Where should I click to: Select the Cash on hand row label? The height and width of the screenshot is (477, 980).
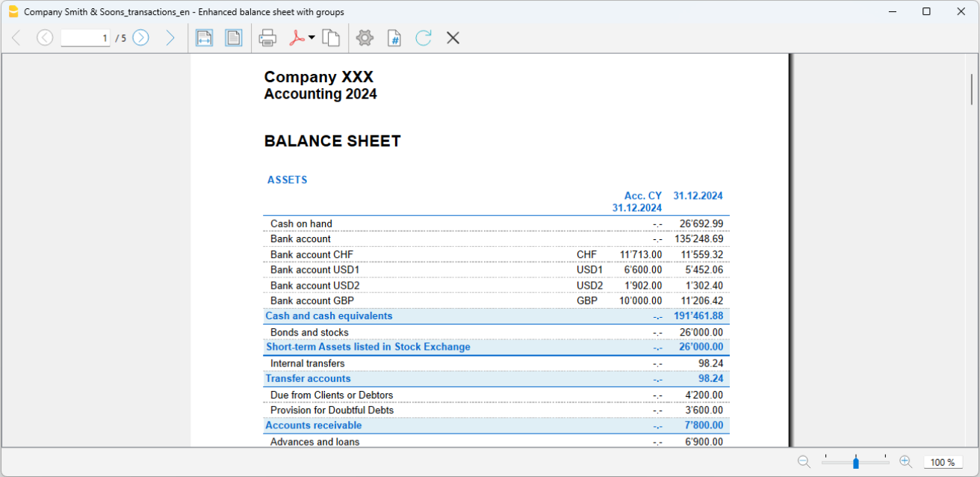(302, 224)
